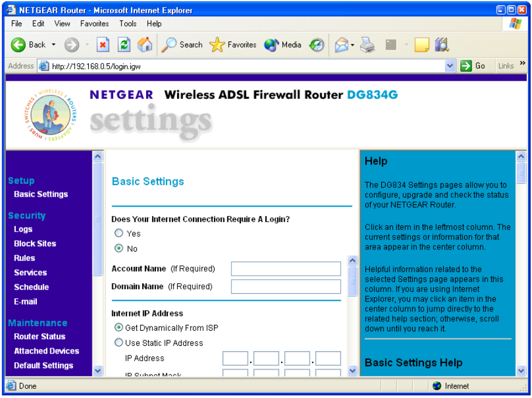Go to Home page icon
The height and width of the screenshot is (398, 532).
tap(145, 44)
